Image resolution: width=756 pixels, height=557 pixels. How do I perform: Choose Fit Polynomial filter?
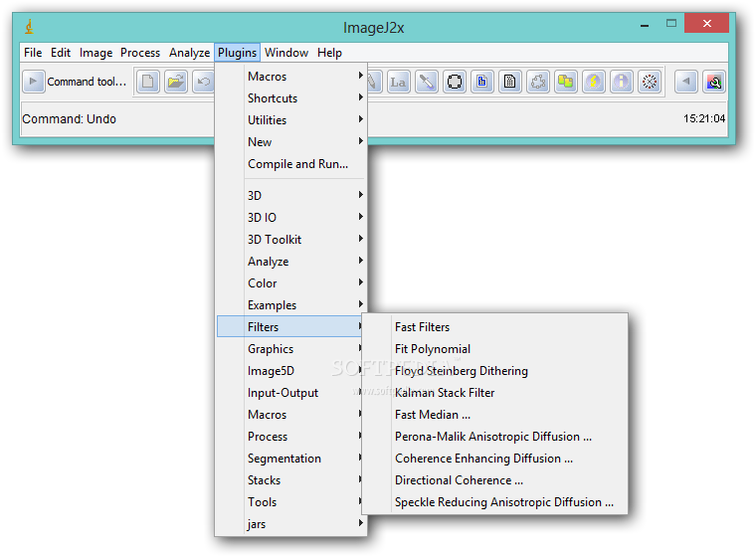pos(495,349)
